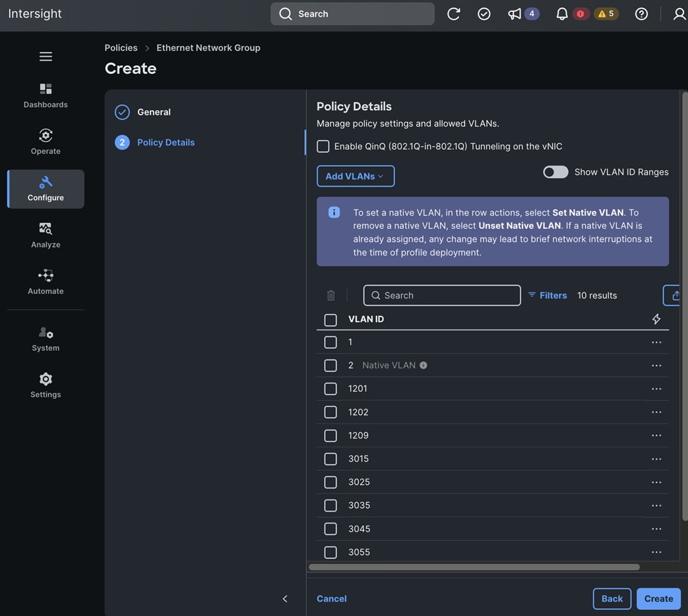Viewport: 688px width, 616px height.
Task: Click Ethernet Network Group breadcrumb
Action: coord(208,48)
